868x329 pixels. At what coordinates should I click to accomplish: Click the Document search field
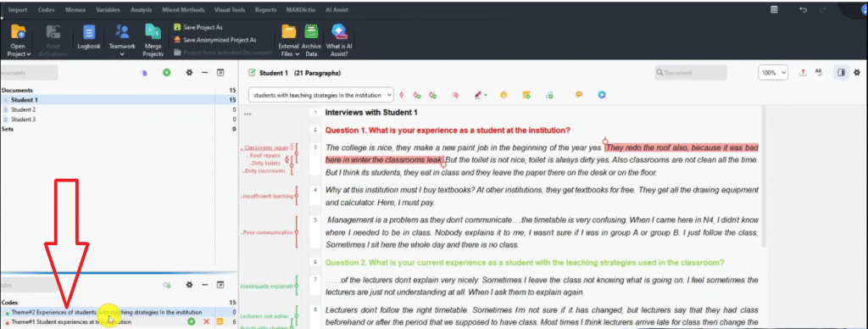pyautogui.click(x=690, y=73)
